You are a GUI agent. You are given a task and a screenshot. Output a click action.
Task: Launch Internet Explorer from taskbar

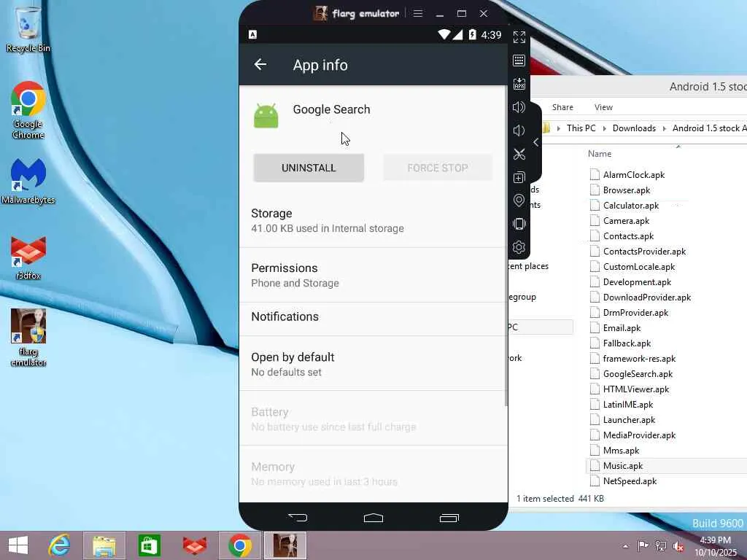point(59,545)
